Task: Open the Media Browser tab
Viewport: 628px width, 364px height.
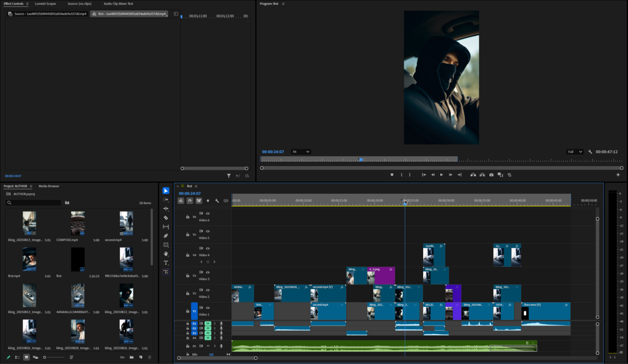Action: [49, 186]
